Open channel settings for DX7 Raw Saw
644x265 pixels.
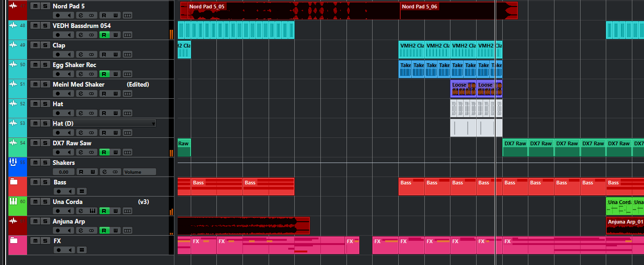click(81, 152)
